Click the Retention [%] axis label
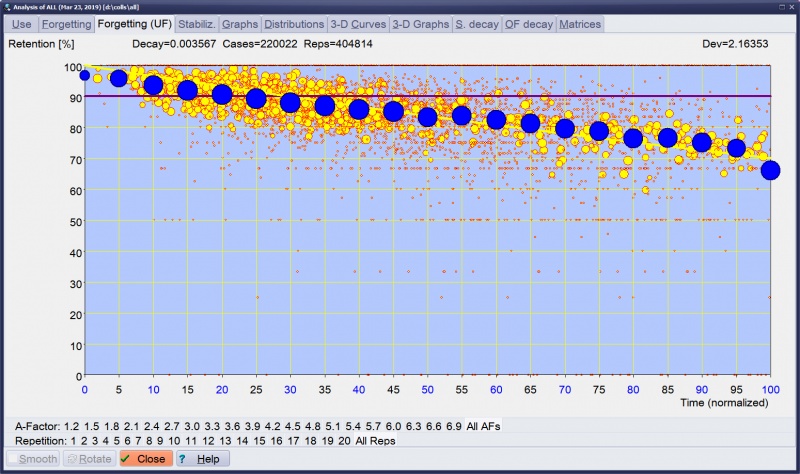Image resolution: width=800 pixels, height=474 pixels. click(x=41, y=44)
